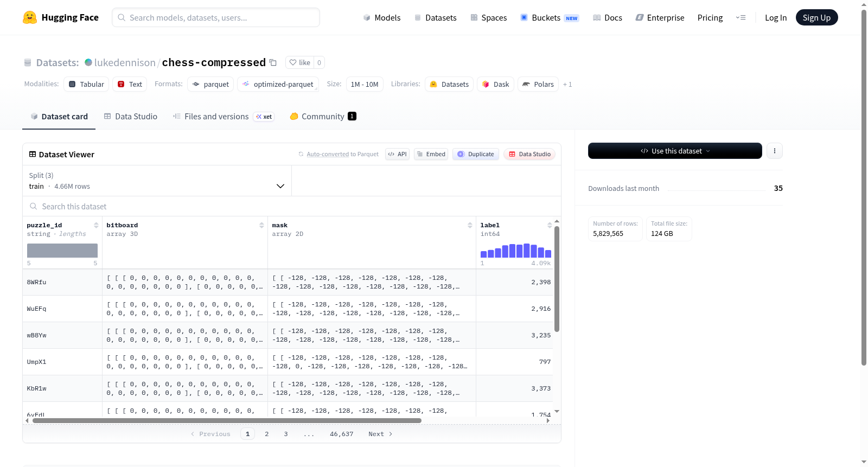Go to the Pricing page
The height and width of the screenshot is (467, 868).
(x=710, y=17)
